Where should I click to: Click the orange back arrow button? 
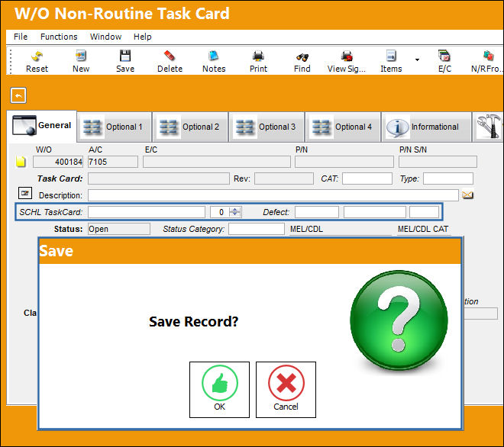tap(18, 95)
